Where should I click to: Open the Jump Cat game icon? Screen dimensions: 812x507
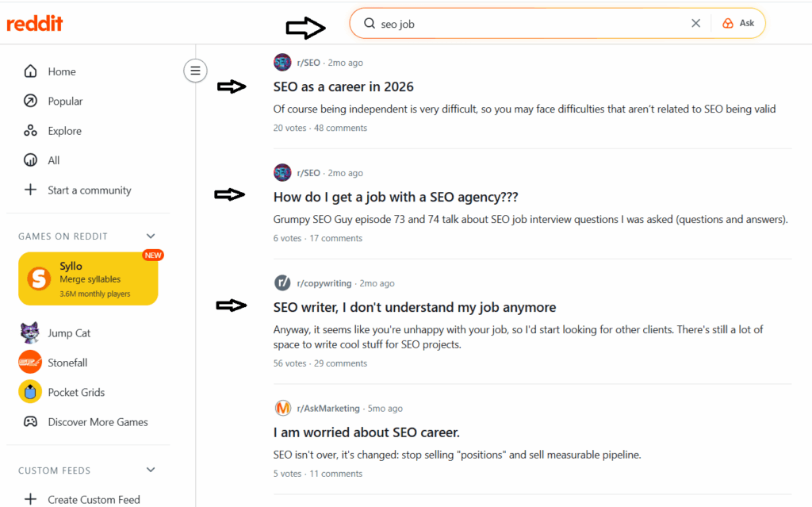point(29,332)
